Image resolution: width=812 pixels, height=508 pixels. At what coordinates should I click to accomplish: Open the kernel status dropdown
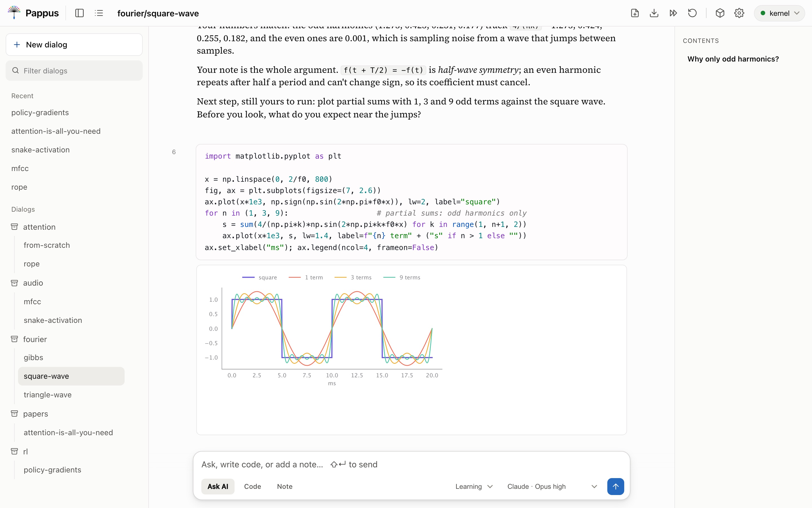tap(779, 13)
